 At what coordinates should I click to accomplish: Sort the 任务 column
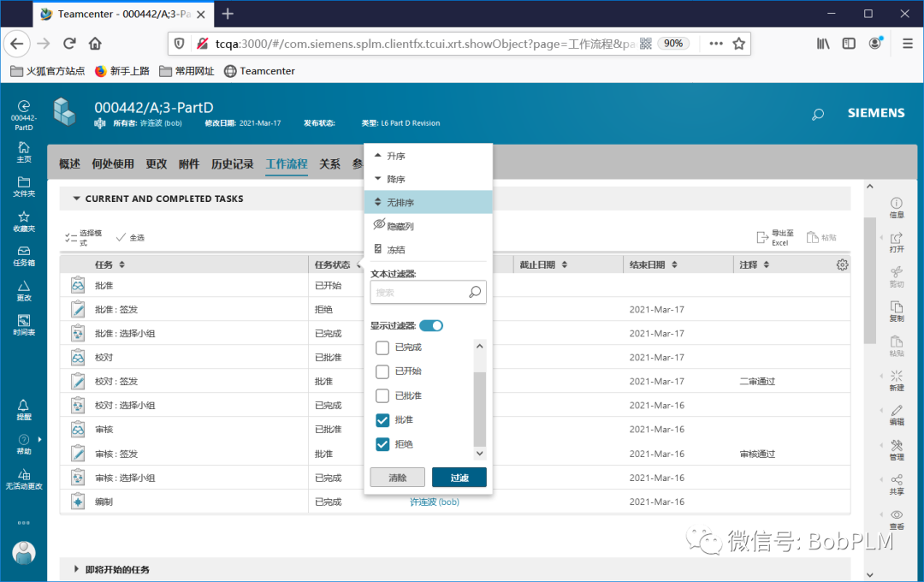coord(122,264)
